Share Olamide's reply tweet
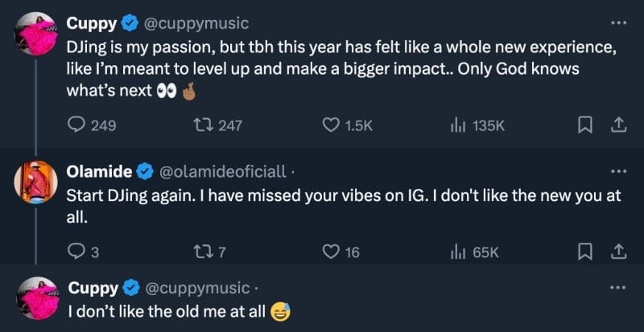This screenshot has height=332, width=644. 617,252
